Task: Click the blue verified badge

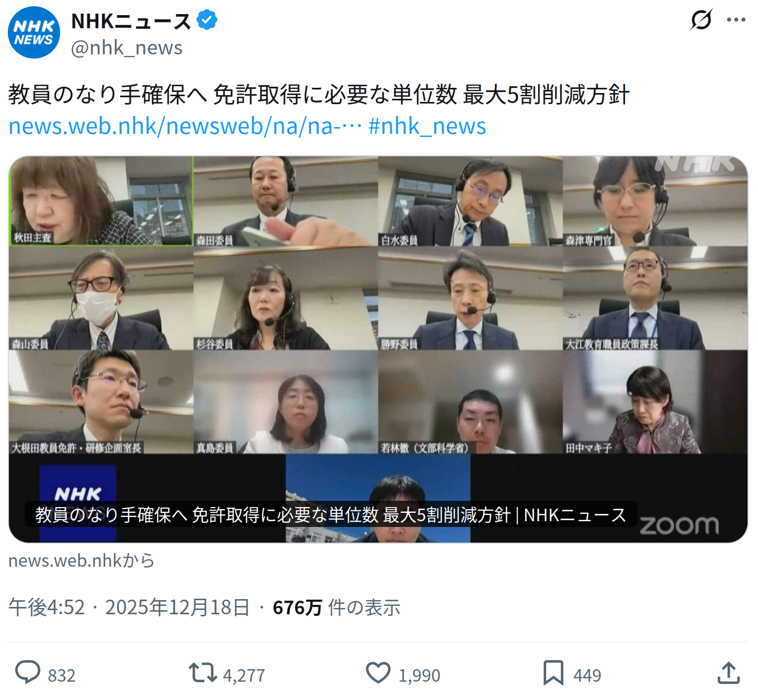Action: pyautogui.click(x=207, y=20)
